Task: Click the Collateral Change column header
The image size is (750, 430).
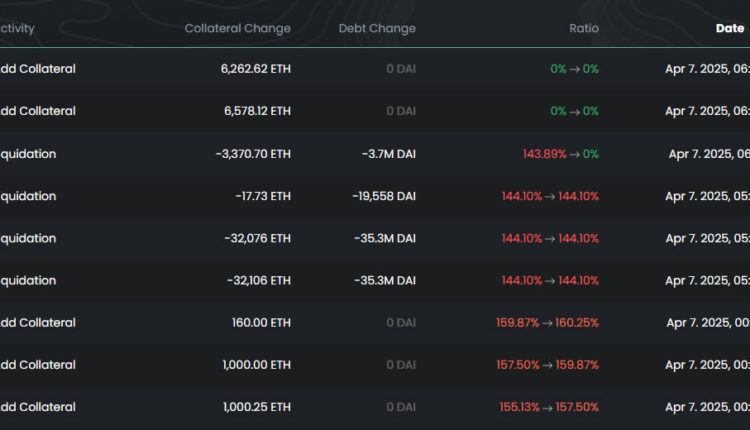Action: click(237, 28)
